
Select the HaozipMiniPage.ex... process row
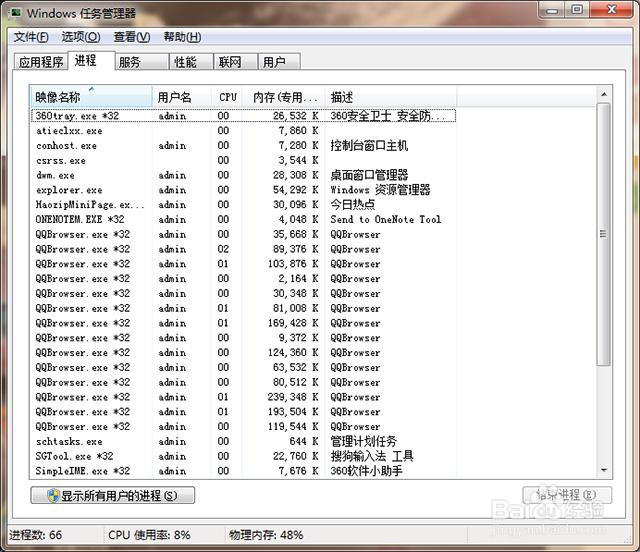pos(244,205)
